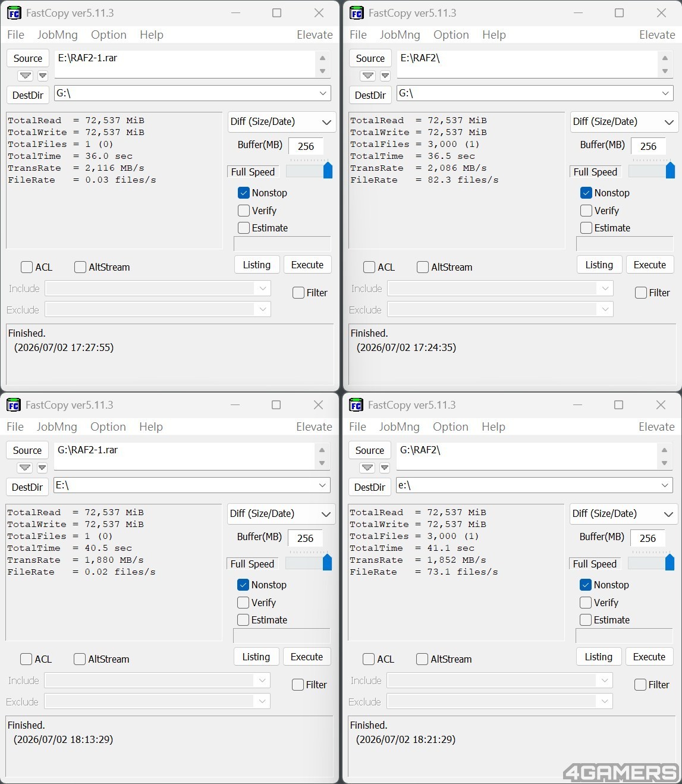The width and height of the screenshot is (682, 784).
Task: Click source history arrow under Source, G:\RAF2\ window
Action: coord(367,468)
